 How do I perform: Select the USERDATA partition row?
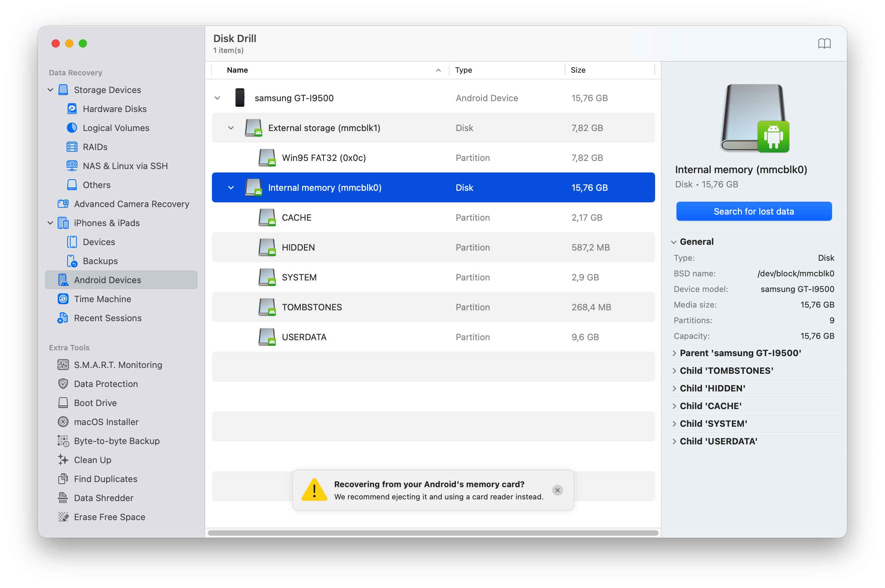304,337
